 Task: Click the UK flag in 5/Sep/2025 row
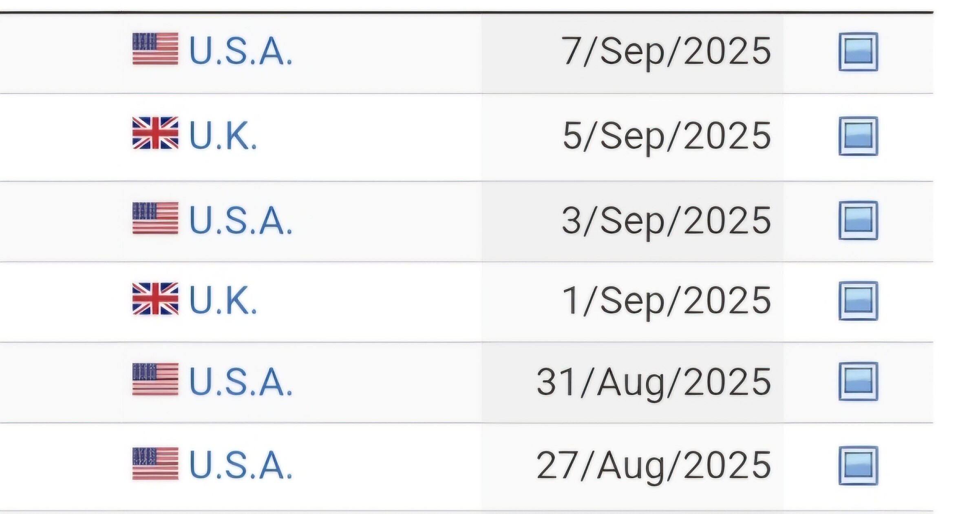pyautogui.click(x=155, y=133)
